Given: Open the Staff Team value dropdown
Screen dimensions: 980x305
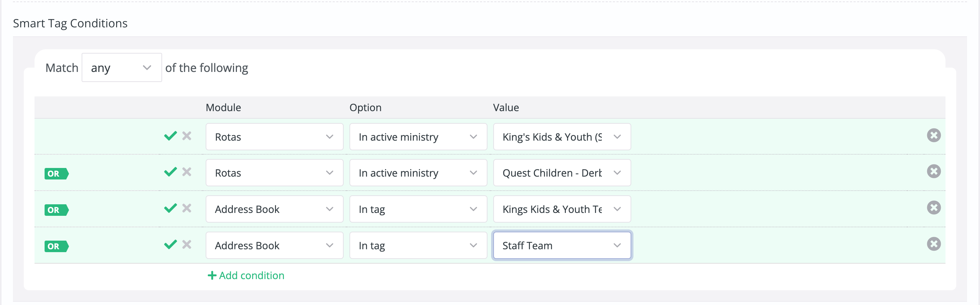Looking at the screenshot, I should point(562,246).
